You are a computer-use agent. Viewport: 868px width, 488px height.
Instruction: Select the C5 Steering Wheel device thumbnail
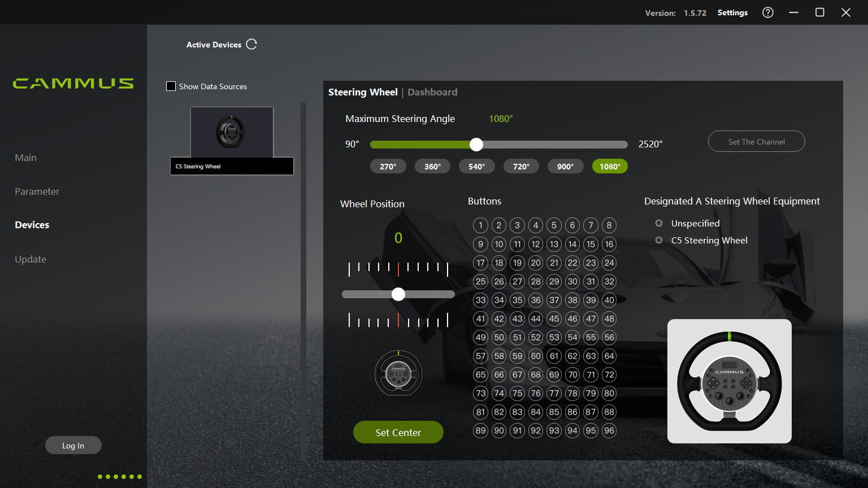(232, 141)
